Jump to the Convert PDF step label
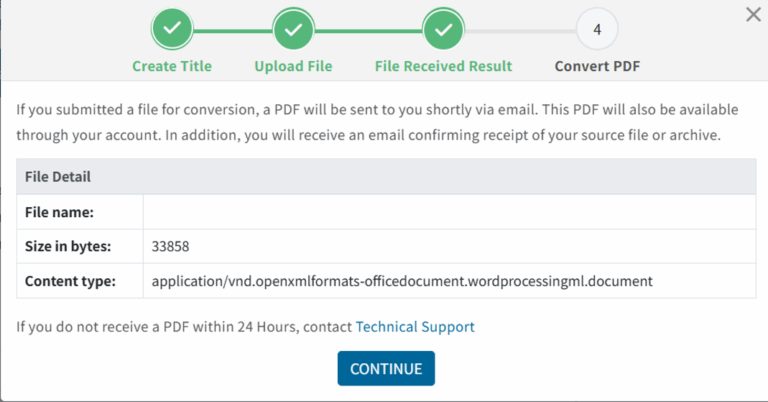This screenshot has width=768, height=402. (x=597, y=66)
